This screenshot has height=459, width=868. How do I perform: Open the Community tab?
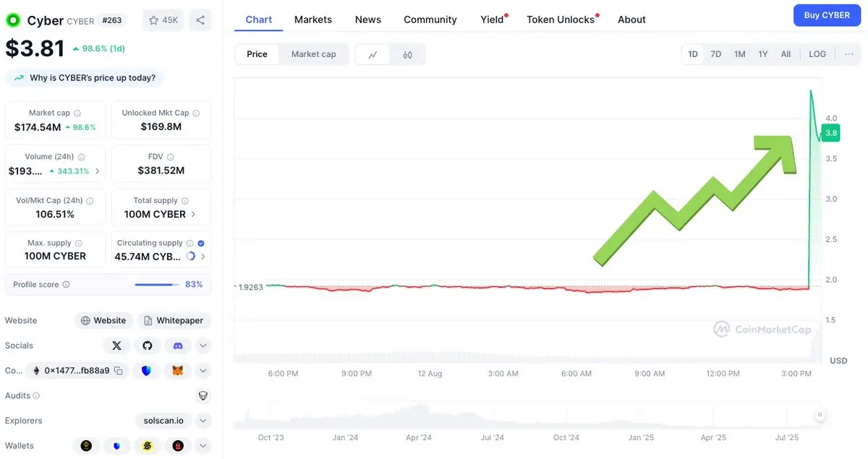point(430,20)
